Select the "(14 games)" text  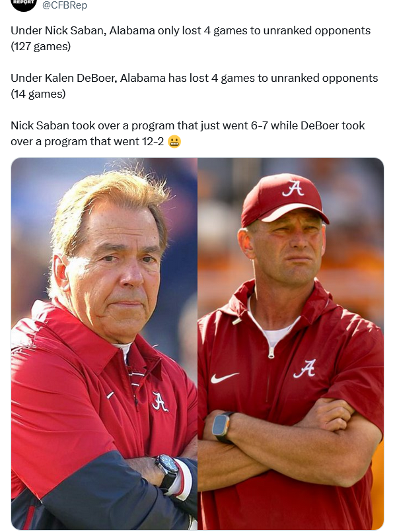pyautogui.click(x=38, y=94)
